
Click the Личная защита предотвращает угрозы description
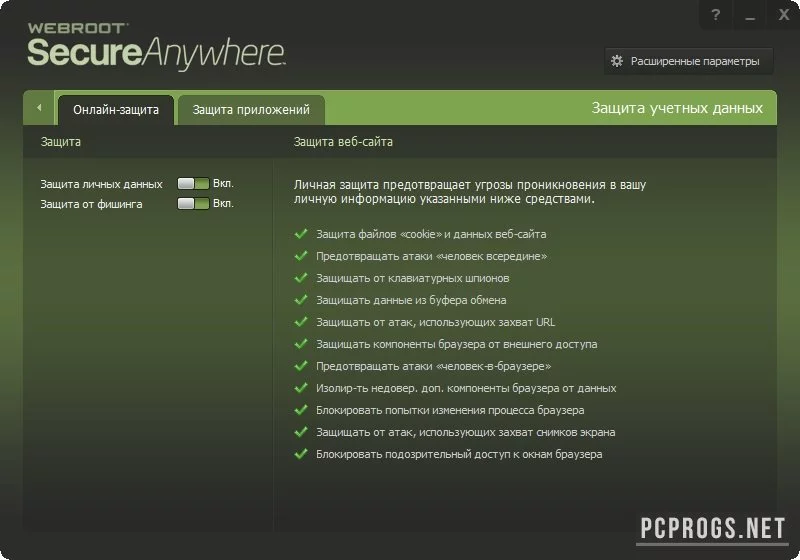469,192
